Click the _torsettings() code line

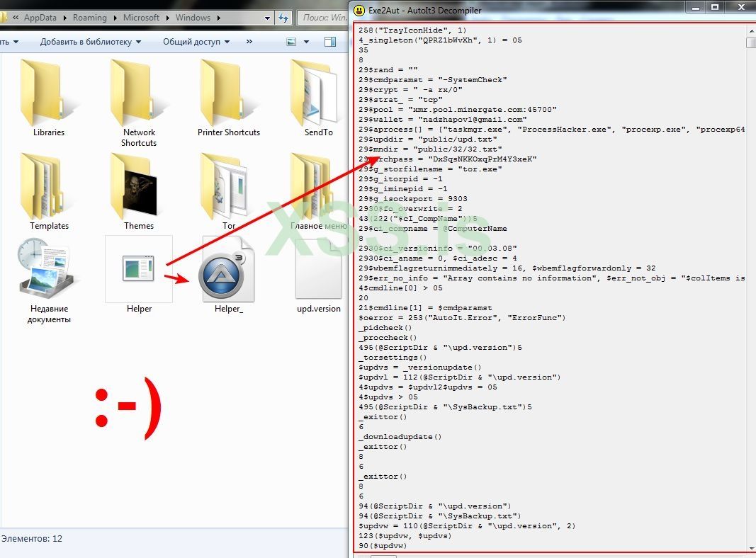coord(393,358)
